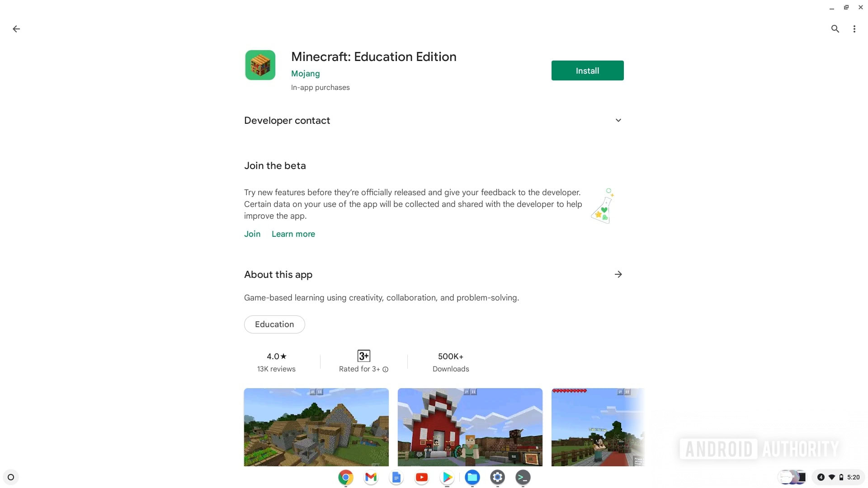
Task: Open Google Play Store from taskbar
Action: click(447, 477)
